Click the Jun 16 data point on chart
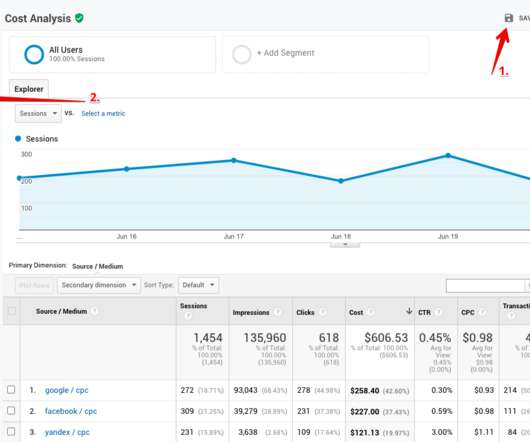 pos(126,169)
